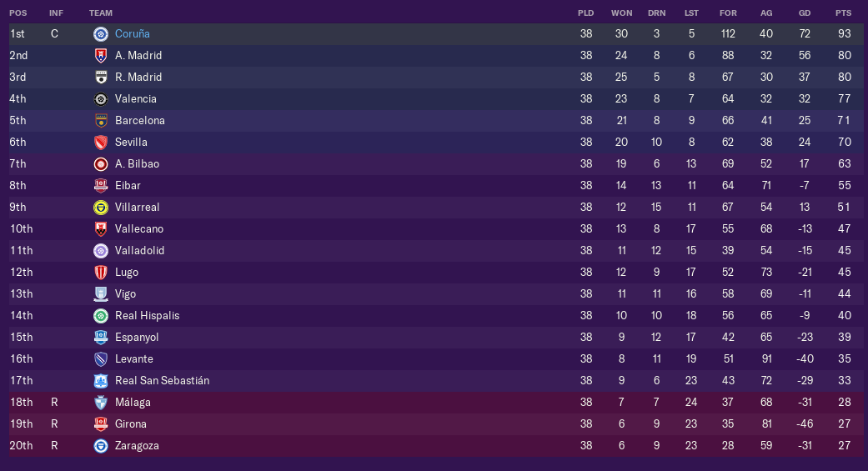
Task: Click the Real Hispalis green badge
Action: (101, 316)
